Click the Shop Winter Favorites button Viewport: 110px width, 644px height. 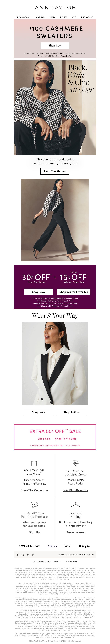(x=73, y=292)
